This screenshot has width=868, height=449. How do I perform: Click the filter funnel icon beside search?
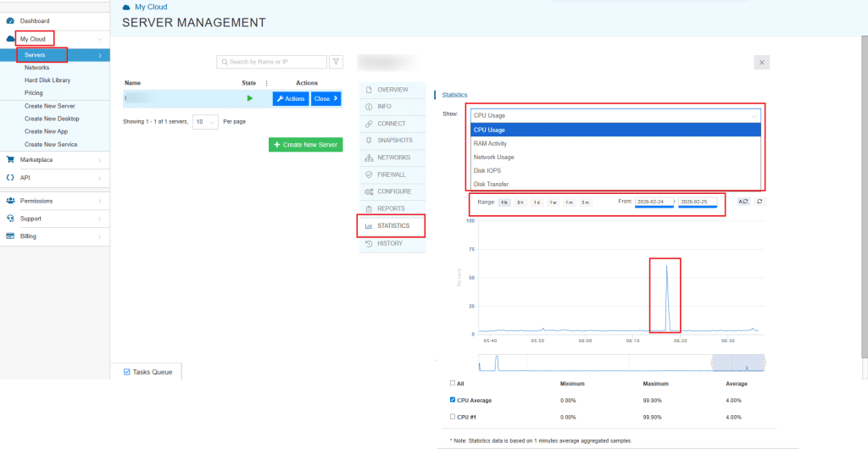337,62
